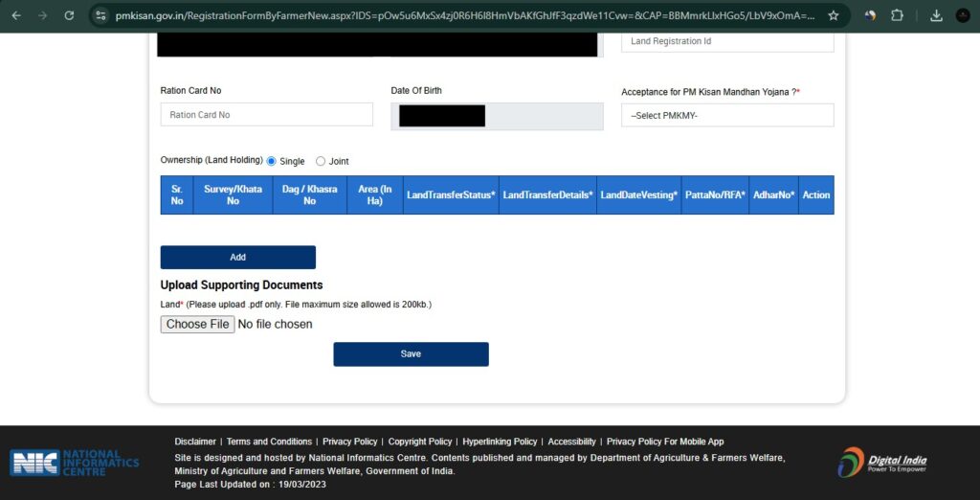The image size is (980, 500).
Task: Click the site information icon in address bar
Action: click(100, 15)
